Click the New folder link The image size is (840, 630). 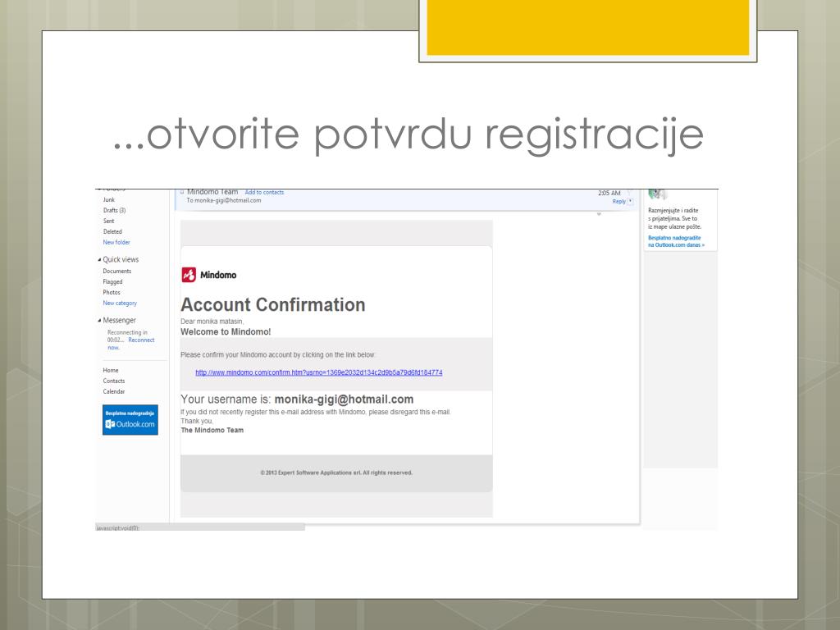click(x=116, y=243)
